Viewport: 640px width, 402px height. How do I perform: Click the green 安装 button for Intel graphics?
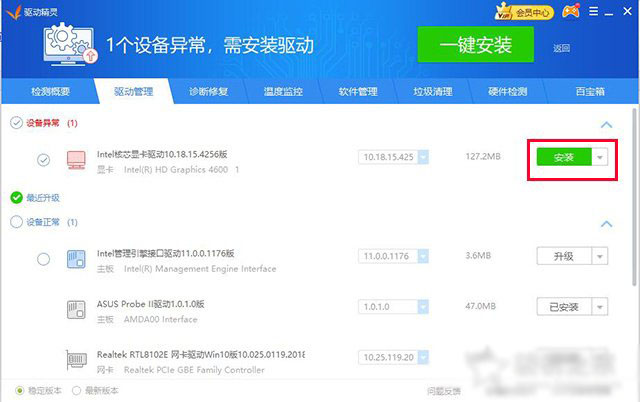pos(563,157)
